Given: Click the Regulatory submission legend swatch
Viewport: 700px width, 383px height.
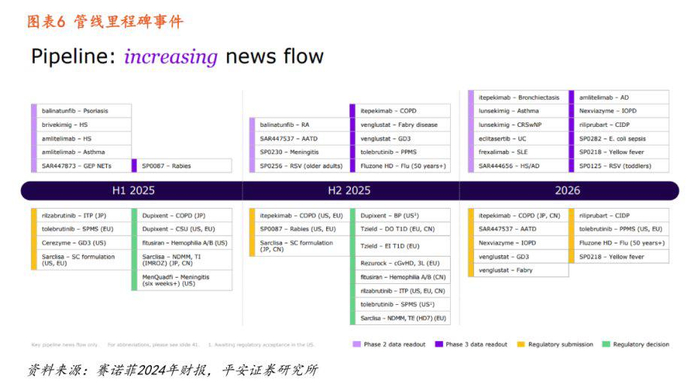Looking at the screenshot, I should click(x=521, y=344).
